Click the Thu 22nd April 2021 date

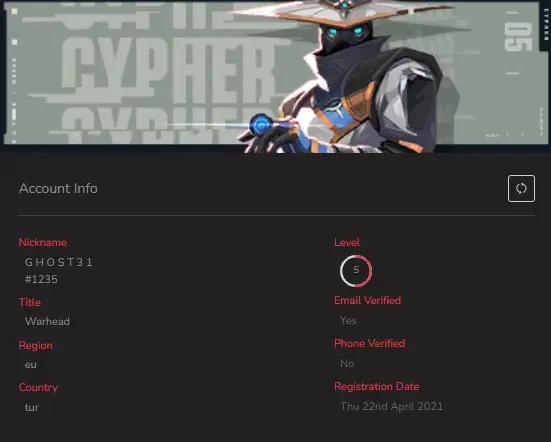coord(391,407)
